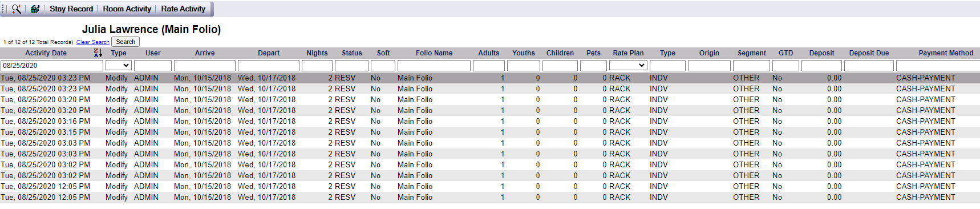Click the Nights column header
Screen dimensions: 980x209
(x=317, y=53)
